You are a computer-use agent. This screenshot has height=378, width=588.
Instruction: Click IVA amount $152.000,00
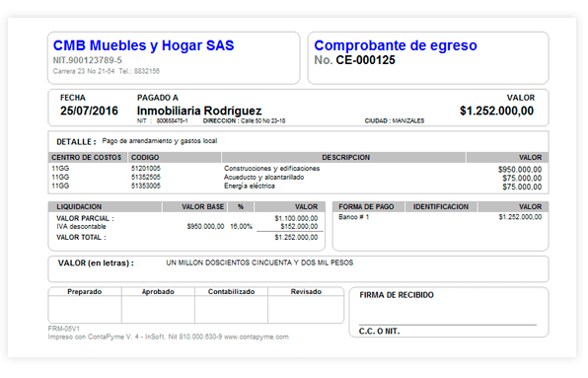click(x=299, y=227)
